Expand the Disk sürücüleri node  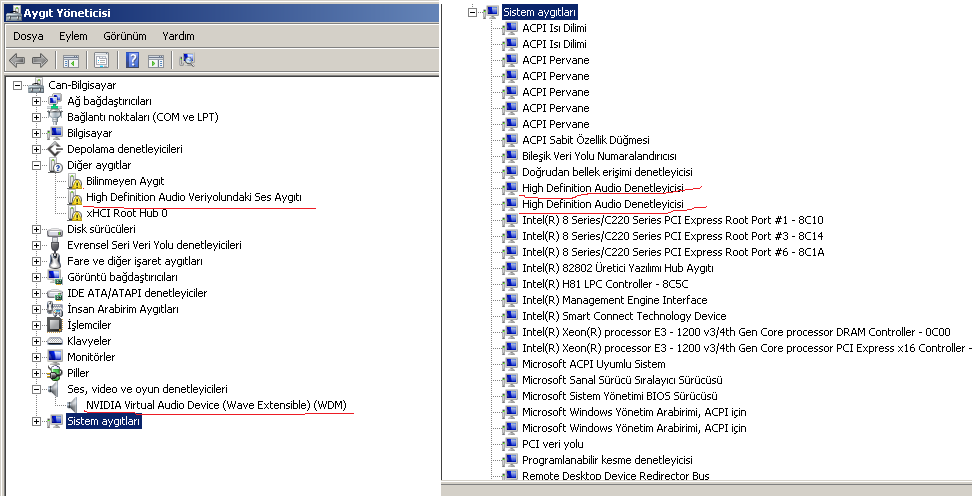tap(37, 229)
